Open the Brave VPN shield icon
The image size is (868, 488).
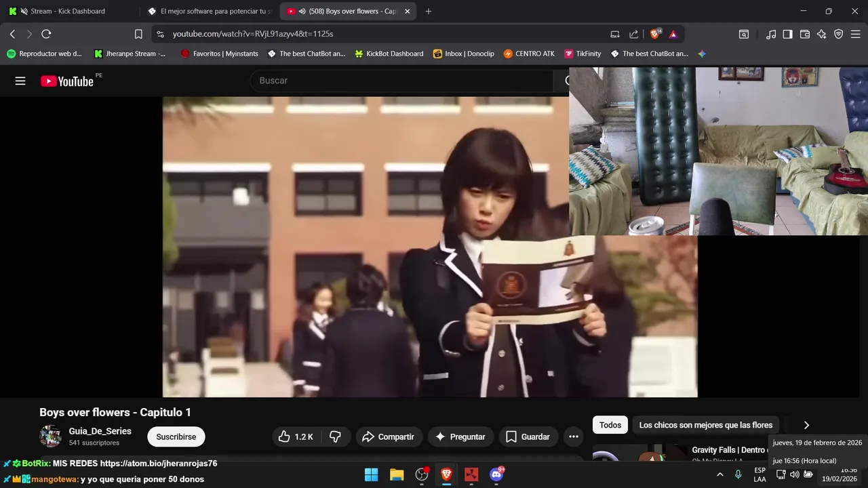coord(839,34)
